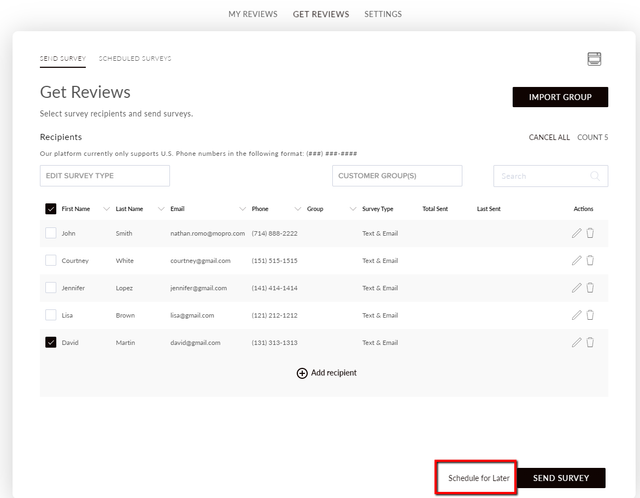Select Schedule for Later
This screenshot has width=640, height=498.
[x=478, y=478]
